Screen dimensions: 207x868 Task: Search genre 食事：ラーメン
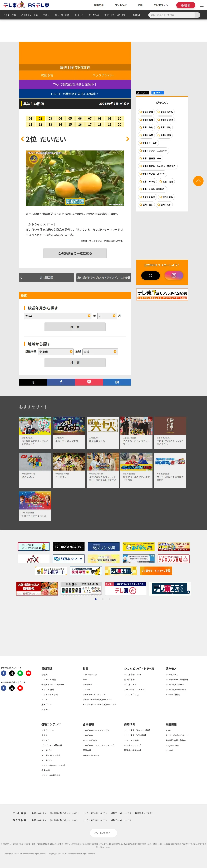[148, 143]
